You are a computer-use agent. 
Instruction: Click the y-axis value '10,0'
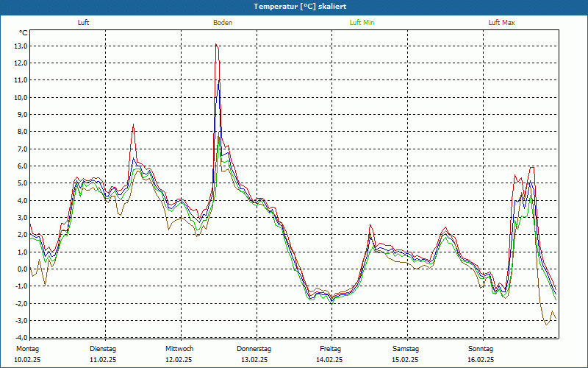point(21,98)
